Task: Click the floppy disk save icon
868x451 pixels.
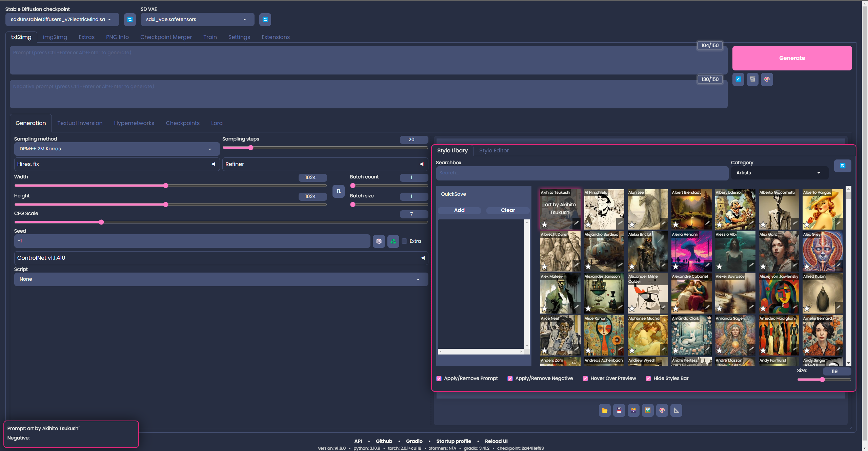Action: 619,410
